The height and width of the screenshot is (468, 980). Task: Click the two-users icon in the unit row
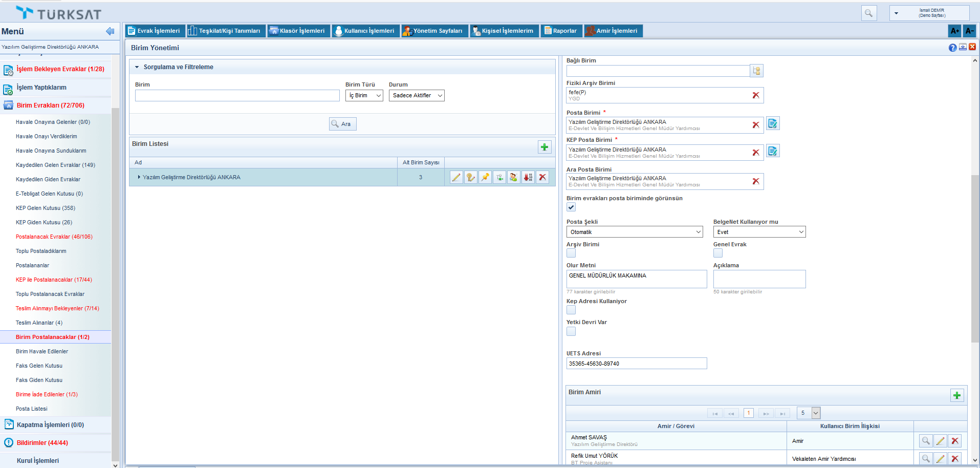tap(513, 177)
